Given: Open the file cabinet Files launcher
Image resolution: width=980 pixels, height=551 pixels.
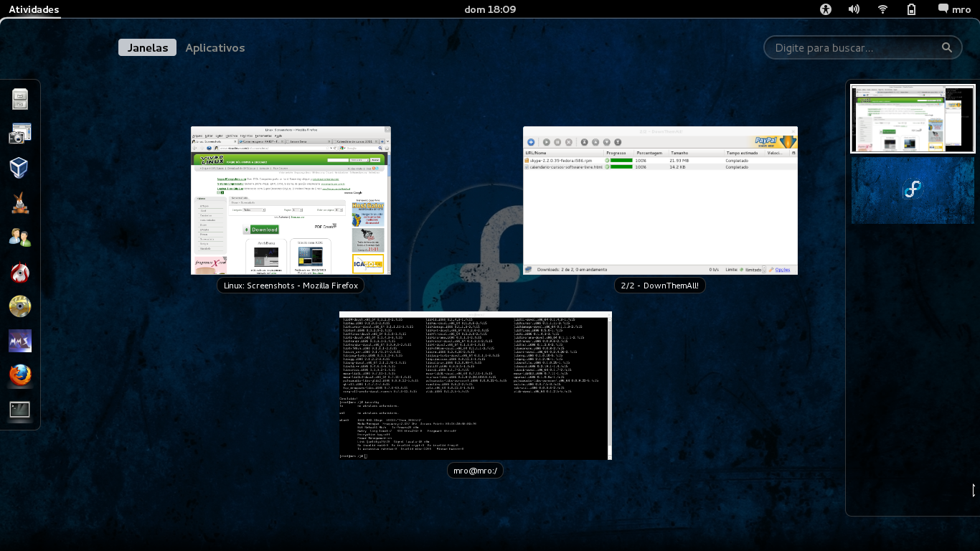Looking at the screenshot, I should (x=20, y=99).
